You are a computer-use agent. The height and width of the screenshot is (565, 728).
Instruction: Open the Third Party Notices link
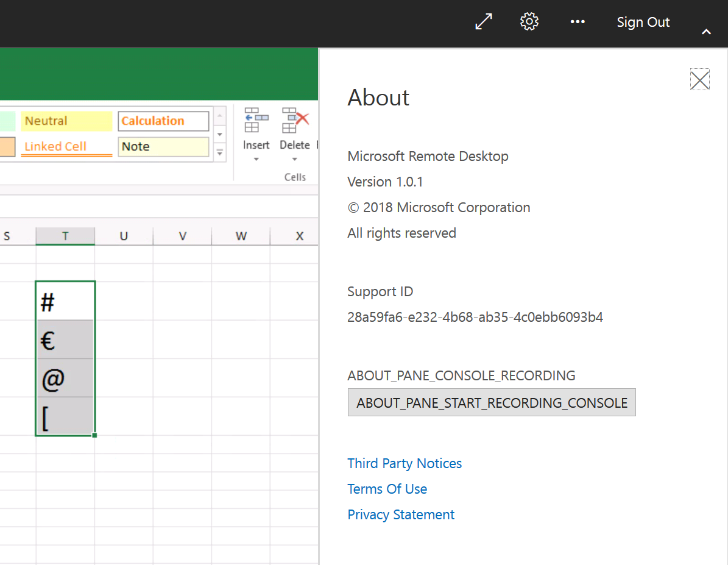(405, 463)
